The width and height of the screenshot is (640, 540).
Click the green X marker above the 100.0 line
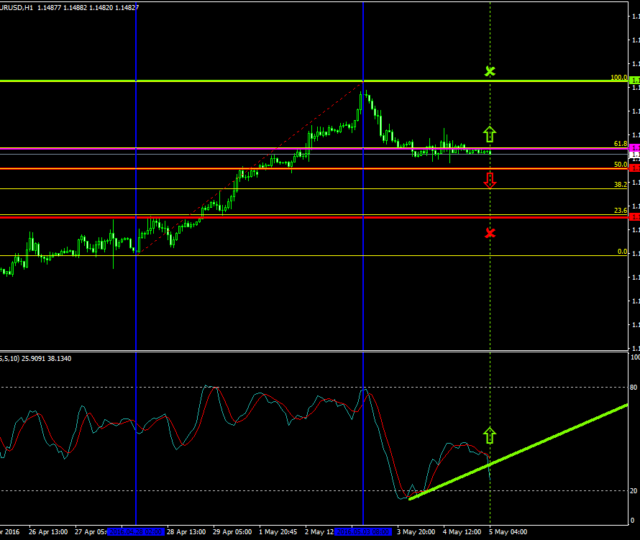(490, 72)
